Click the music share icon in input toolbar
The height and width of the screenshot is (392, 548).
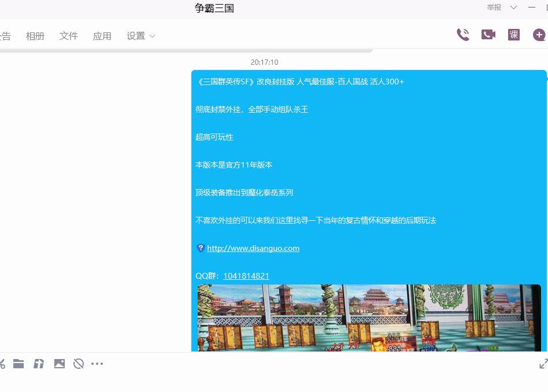pos(39,364)
